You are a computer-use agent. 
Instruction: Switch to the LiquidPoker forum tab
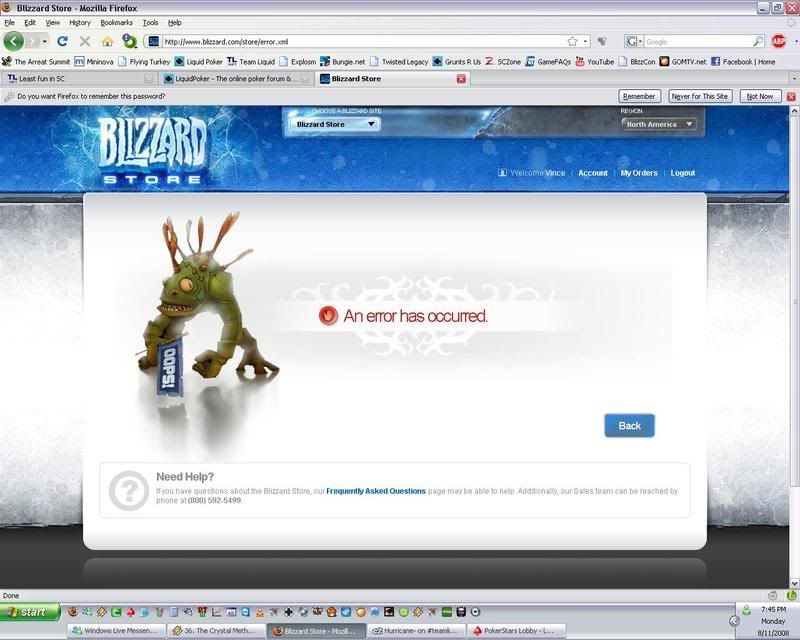236,79
